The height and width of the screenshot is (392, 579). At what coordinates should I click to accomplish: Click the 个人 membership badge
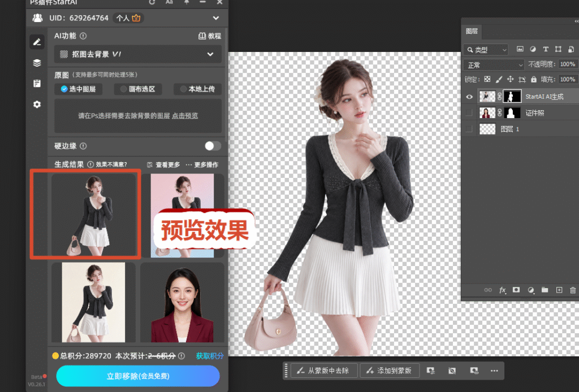click(128, 18)
